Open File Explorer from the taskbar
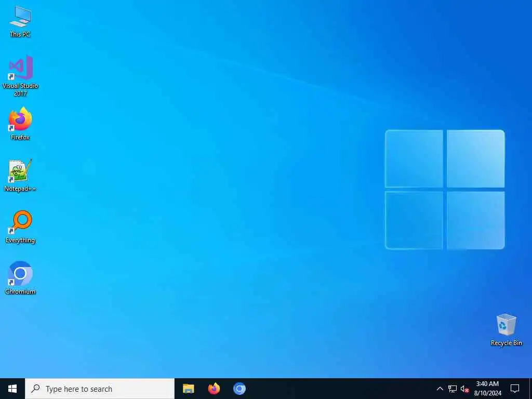This screenshot has width=532, height=399. pyautogui.click(x=188, y=389)
